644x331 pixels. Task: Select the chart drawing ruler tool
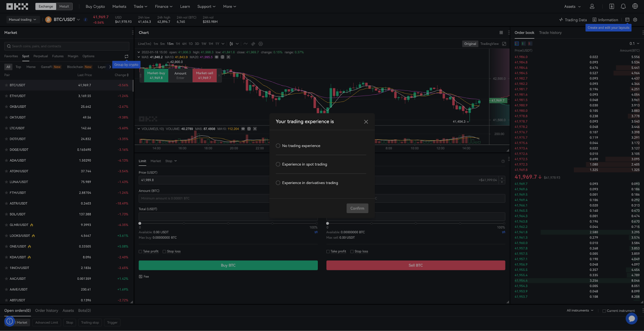click(x=253, y=44)
